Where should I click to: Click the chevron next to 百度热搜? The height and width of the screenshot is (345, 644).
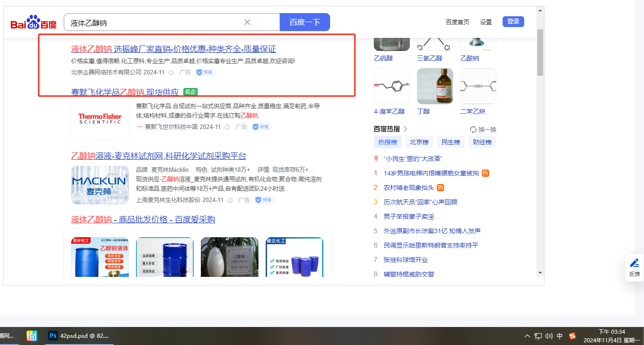pos(405,129)
